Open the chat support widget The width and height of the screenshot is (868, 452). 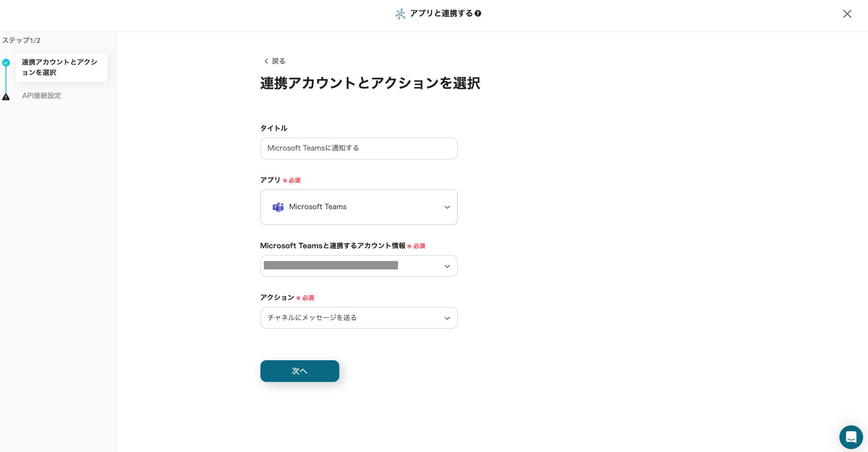tap(851, 437)
